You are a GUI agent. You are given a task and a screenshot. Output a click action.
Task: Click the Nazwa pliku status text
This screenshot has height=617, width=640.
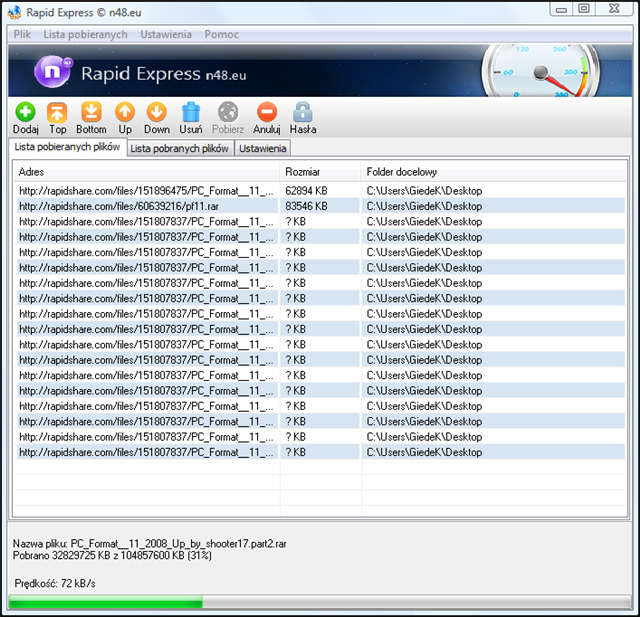click(149, 544)
